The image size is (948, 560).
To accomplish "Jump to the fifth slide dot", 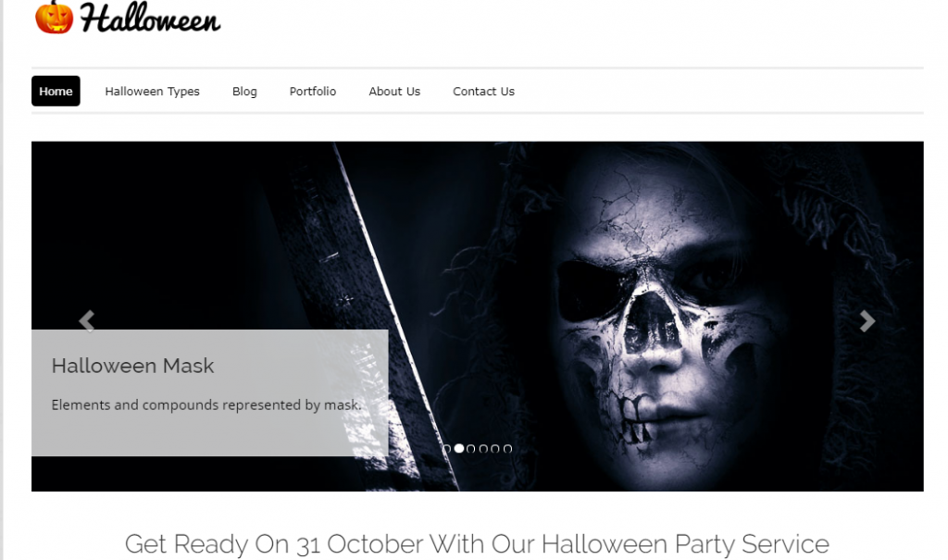I will 495,449.
